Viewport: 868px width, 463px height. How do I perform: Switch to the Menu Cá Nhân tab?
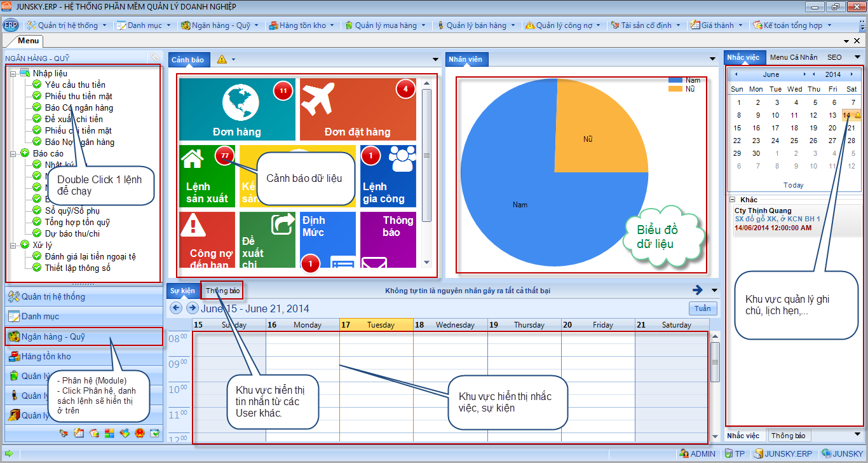pyautogui.click(x=793, y=57)
